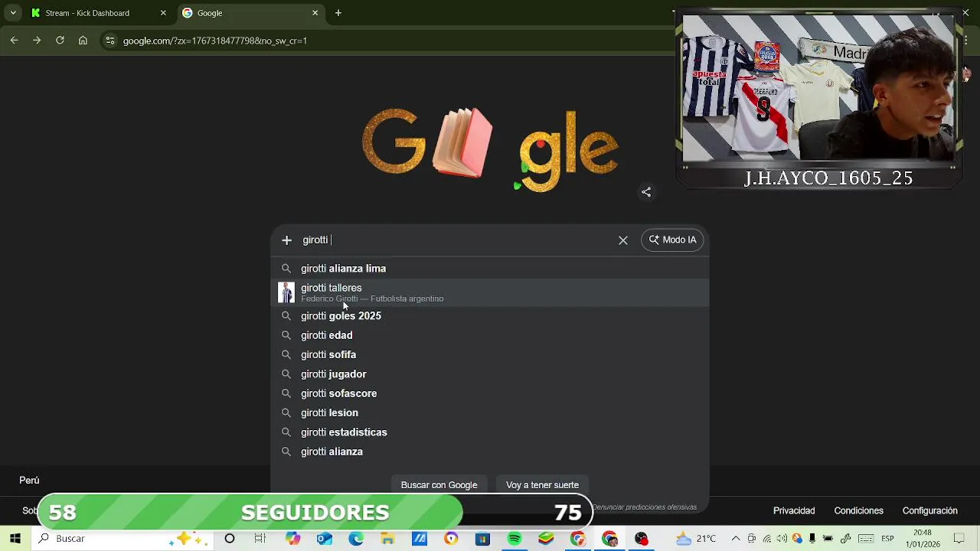Open Configuración footer option

pyautogui.click(x=929, y=510)
